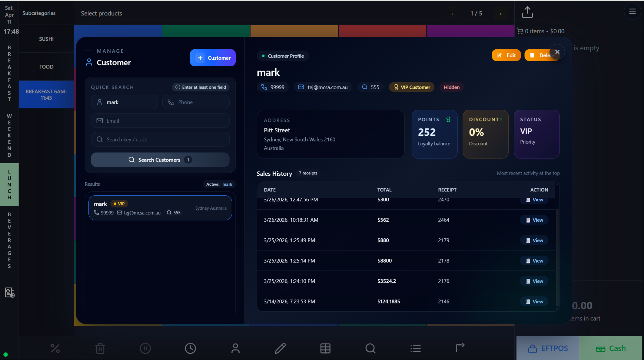Screen dimensions: 644x360
Task: Open the table grid icon
Action: pos(325,348)
